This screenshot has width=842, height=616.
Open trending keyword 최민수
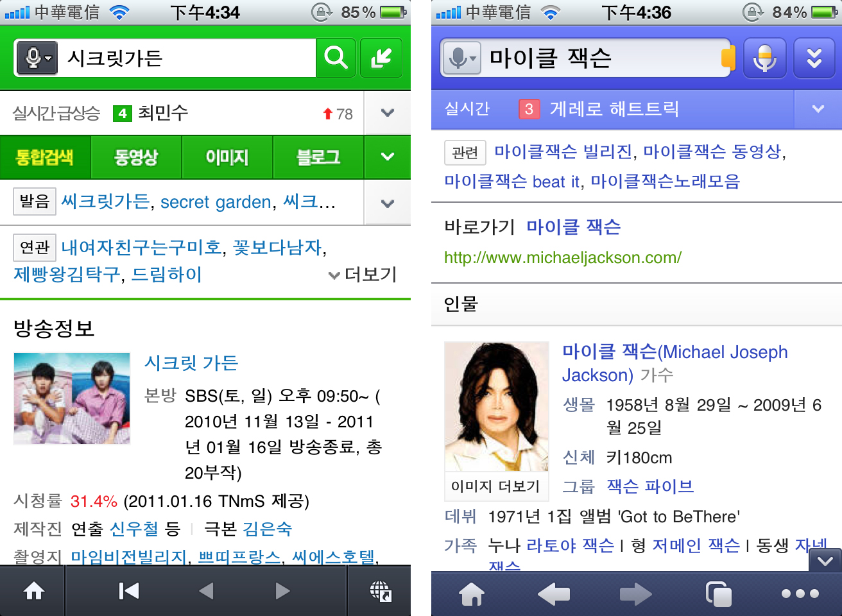tap(163, 113)
